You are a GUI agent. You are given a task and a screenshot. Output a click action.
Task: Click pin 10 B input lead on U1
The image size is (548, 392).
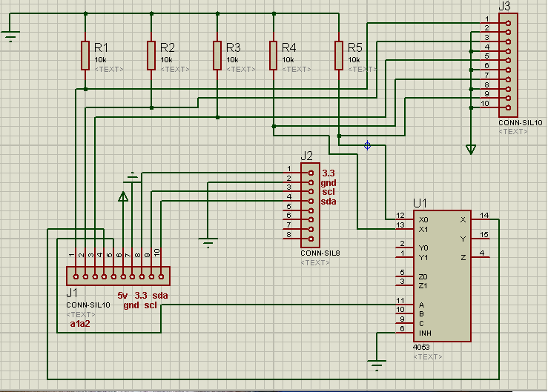tap(404, 313)
